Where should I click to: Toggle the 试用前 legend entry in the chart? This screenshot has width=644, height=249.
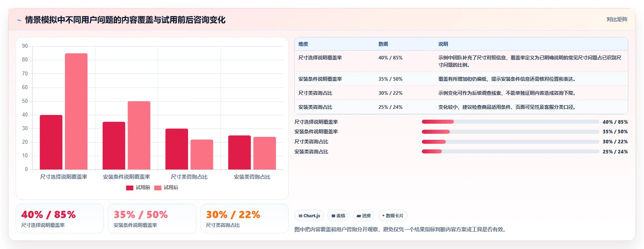[138, 188]
